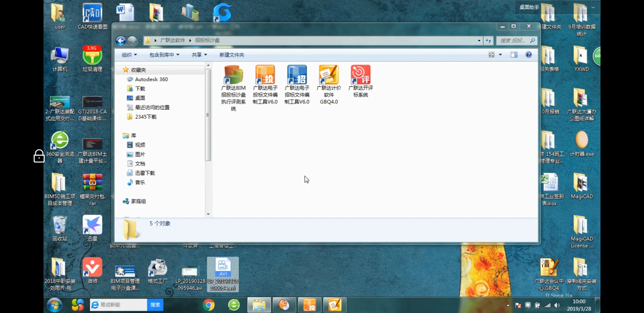Expand the arrow after 广联达软件 in path
Viewport: 644px width, 313px height.
pyautogui.click(x=190, y=40)
